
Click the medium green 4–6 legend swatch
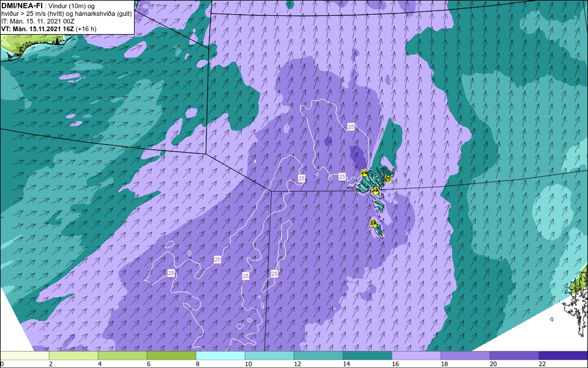123,356
